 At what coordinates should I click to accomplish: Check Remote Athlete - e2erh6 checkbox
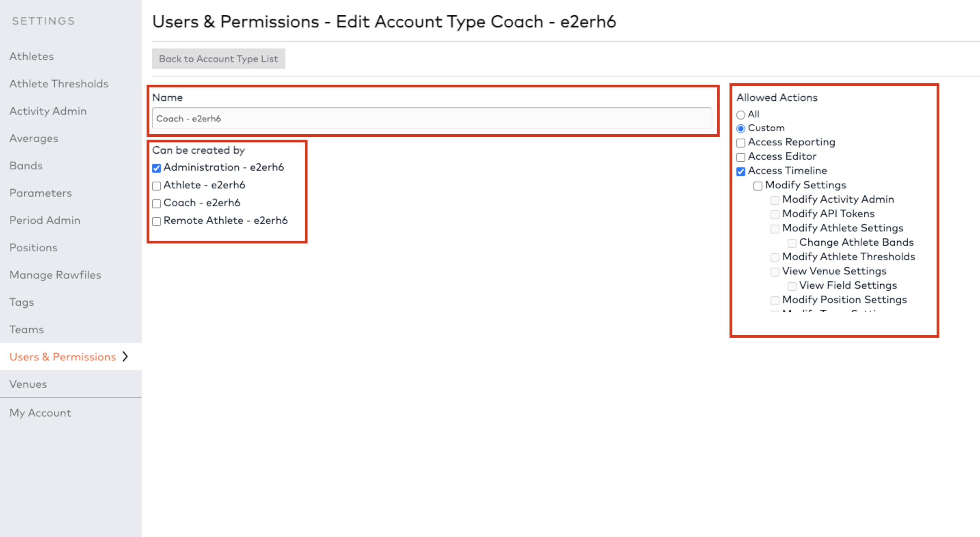click(156, 222)
